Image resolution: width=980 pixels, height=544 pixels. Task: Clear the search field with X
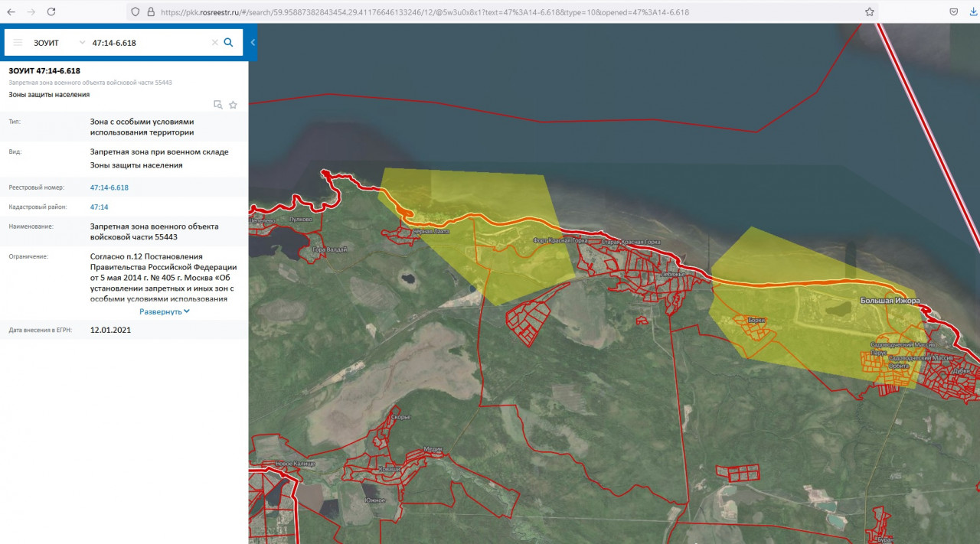(x=214, y=43)
